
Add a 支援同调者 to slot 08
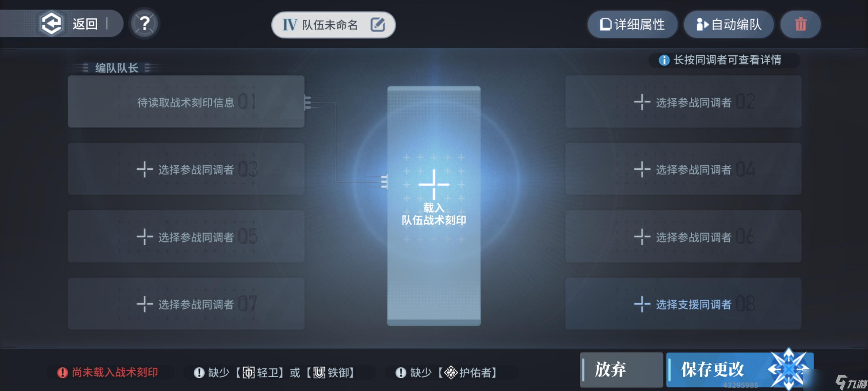pos(683,303)
